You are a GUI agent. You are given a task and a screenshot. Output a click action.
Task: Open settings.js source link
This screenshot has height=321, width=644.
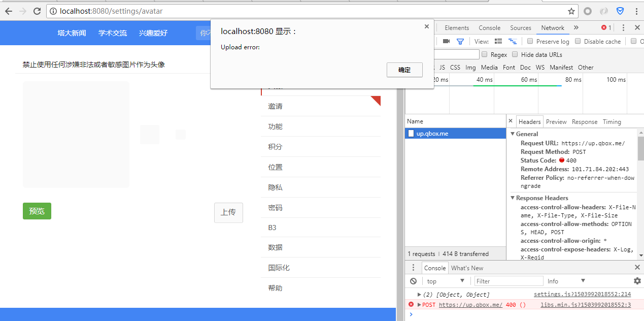point(582,295)
